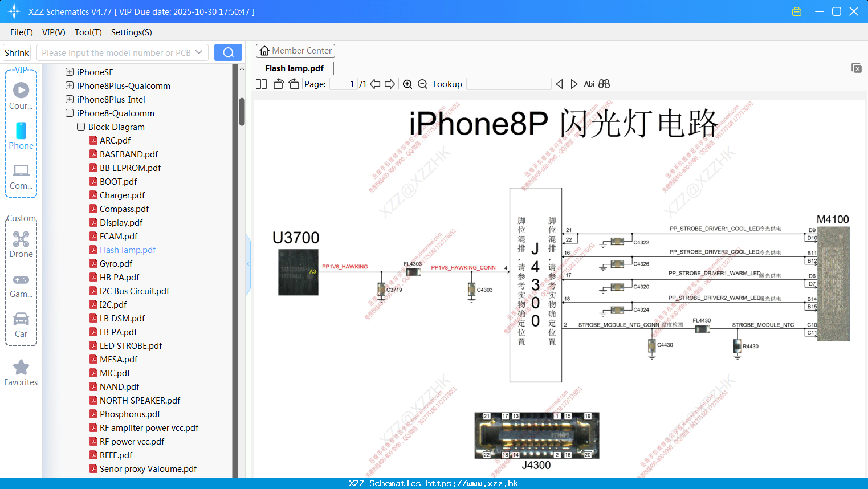Viewport: 868px width, 489px height.
Task: Open the Tool(T) menu
Action: point(88,32)
